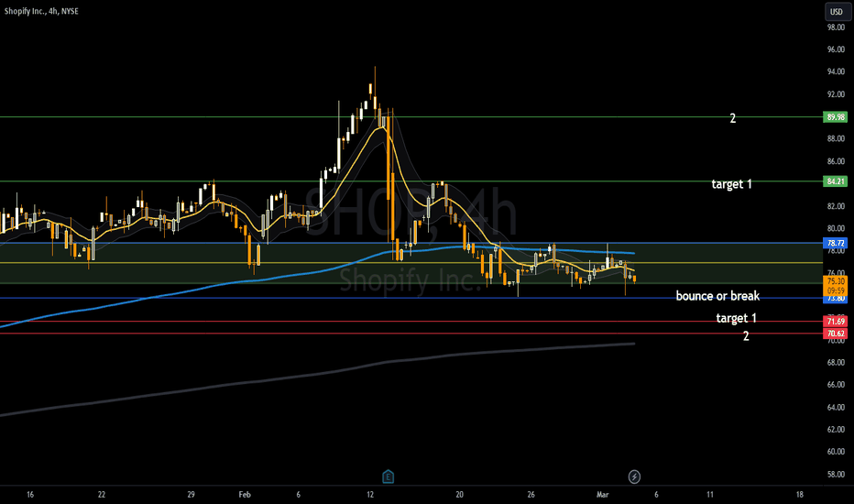Click the 98.00 price scale label
The width and height of the screenshot is (854, 504).
click(836, 27)
